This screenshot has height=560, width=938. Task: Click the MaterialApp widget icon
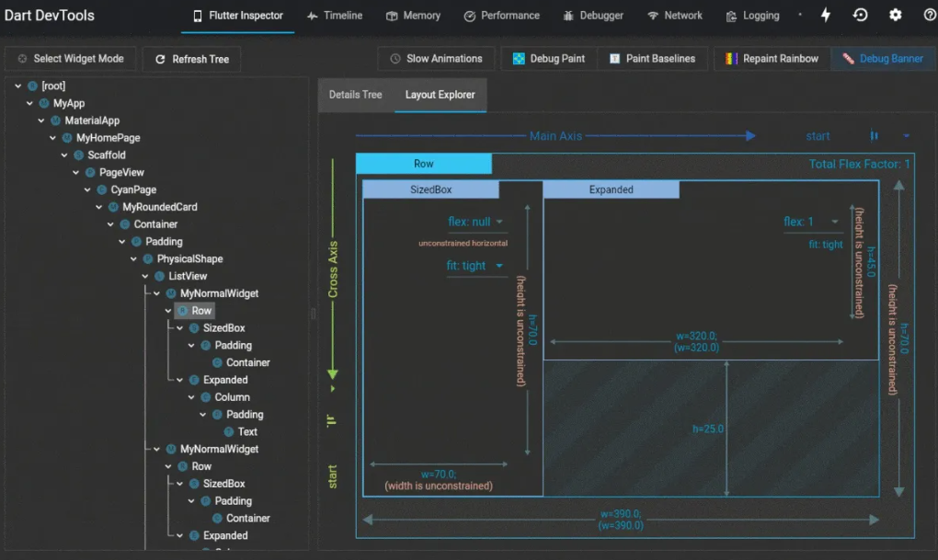[x=55, y=120]
